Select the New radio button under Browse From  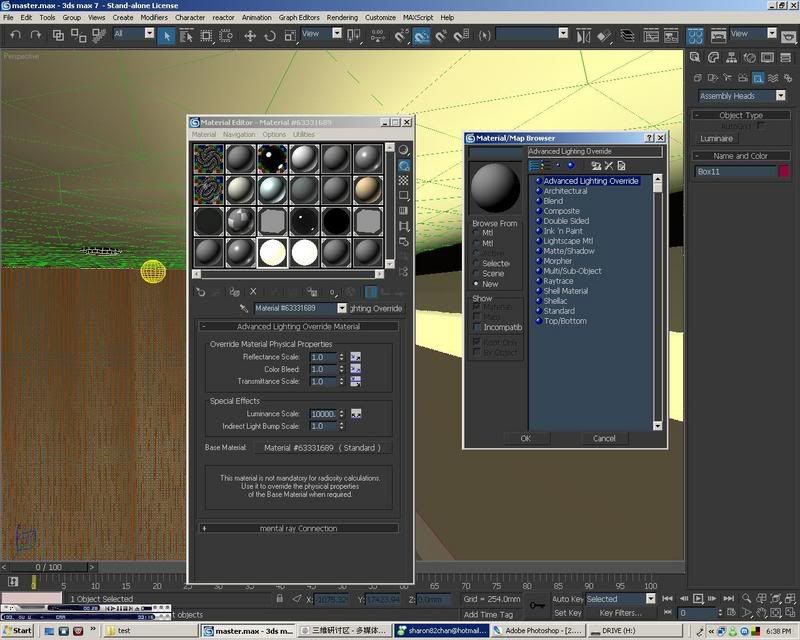(x=477, y=284)
